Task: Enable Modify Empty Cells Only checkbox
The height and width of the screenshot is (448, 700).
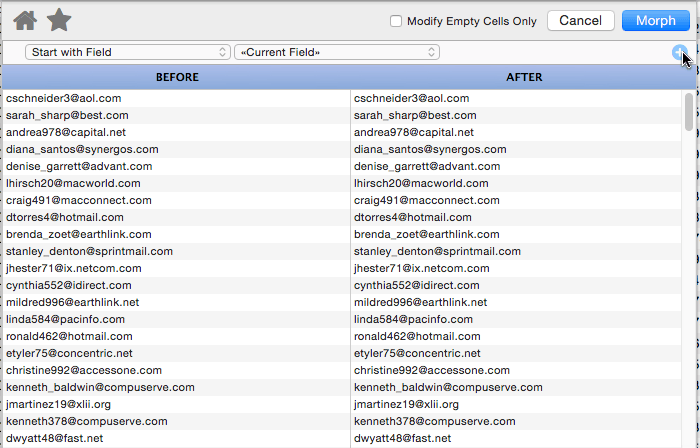Action: click(x=396, y=21)
